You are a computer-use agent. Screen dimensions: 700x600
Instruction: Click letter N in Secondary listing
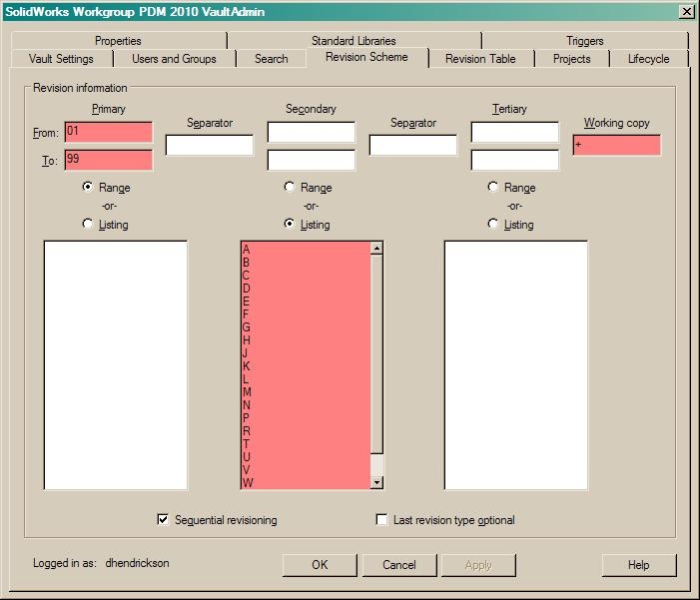tap(246, 405)
